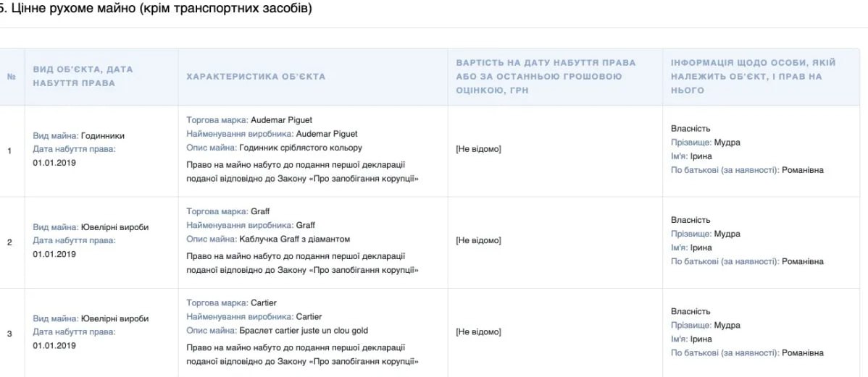Screen dimensions: 868x377
Task: Click the '№' column header
Action: (12, 76)
